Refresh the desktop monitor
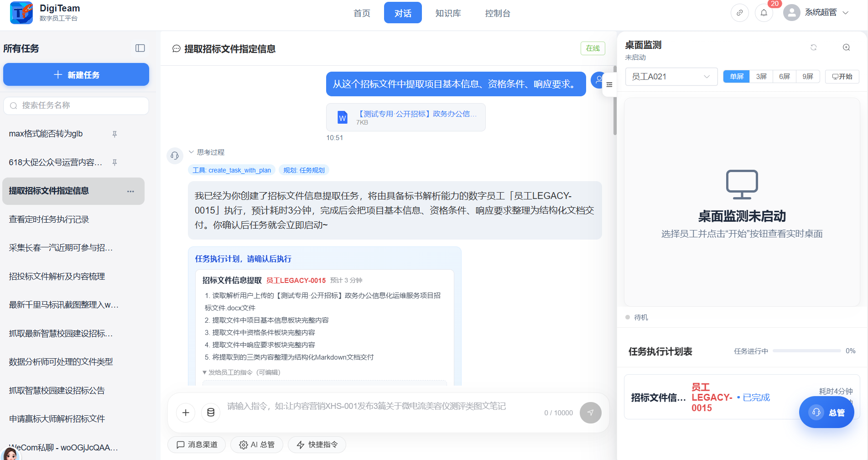 [x=813, y=47]
